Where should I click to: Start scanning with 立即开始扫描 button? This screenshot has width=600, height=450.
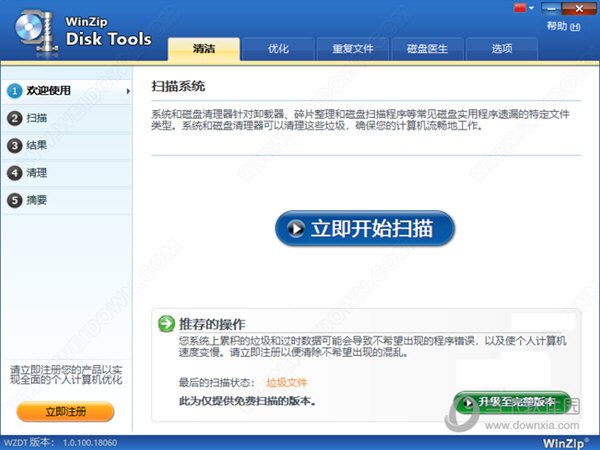[365, 228]
